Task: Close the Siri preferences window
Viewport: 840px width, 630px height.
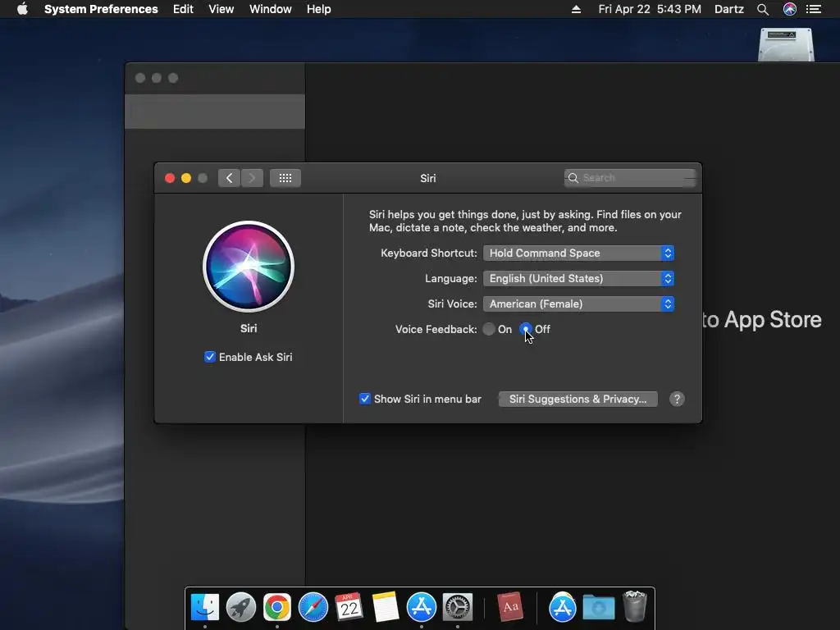Action: (170, 178)
